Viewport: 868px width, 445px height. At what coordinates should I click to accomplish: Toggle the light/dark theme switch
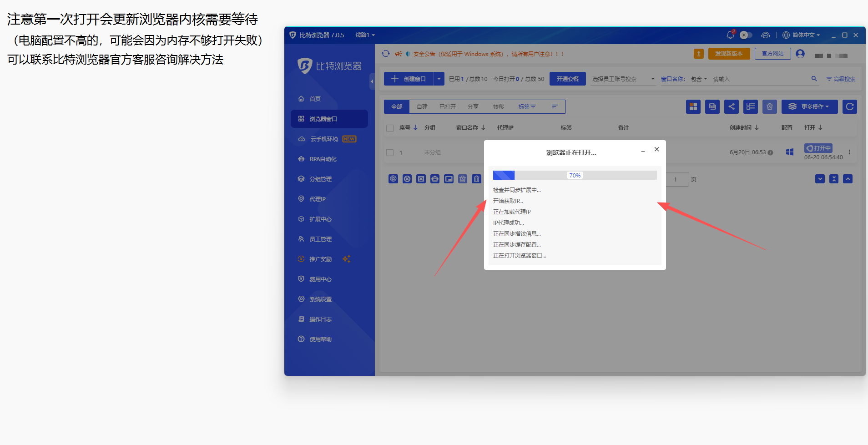pos(746,35)
